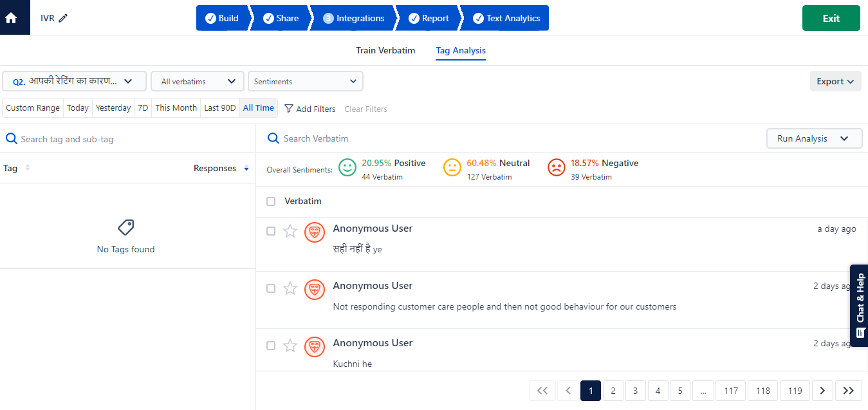
Task: Select the checkbox beside the 'Kuchni he' response
Action: tap(271, 346)
